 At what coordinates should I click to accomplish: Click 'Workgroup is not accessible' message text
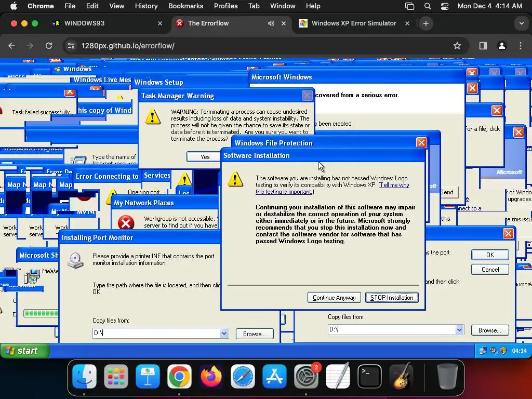coord(179,219)
